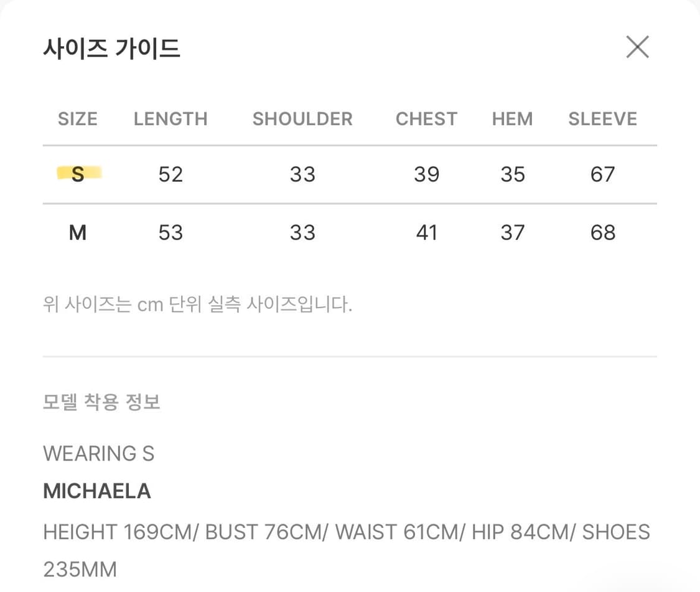Click the SLEEVE column header
Screen dimensions: 700x592
(x=602, y=119)
